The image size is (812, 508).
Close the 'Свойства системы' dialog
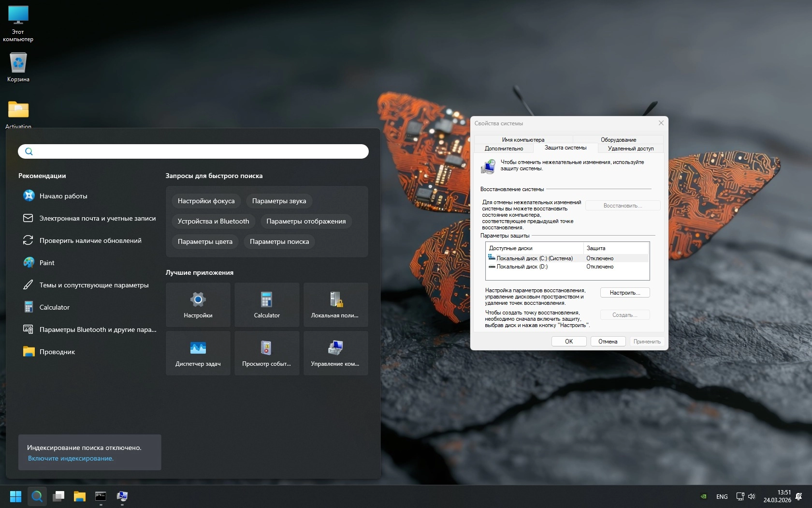tap(661, 123)
